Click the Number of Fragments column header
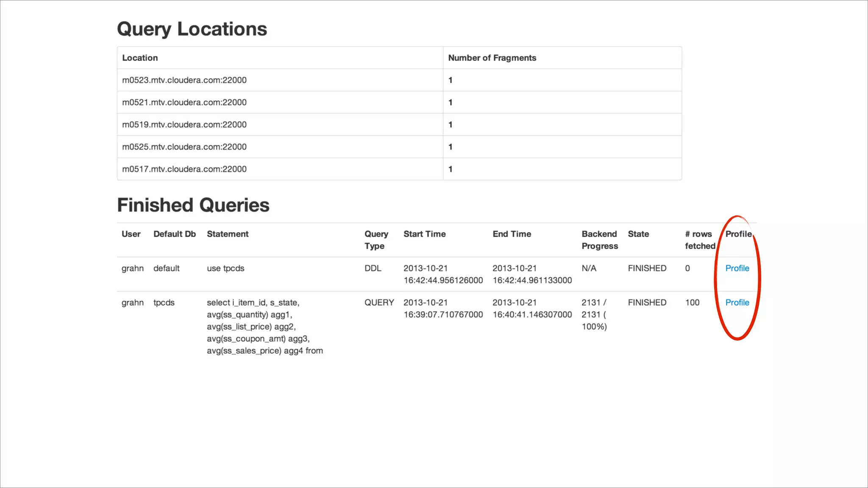The width and height of the screenshot is (868, 488). pyautogui.click(x=492, y=58)
